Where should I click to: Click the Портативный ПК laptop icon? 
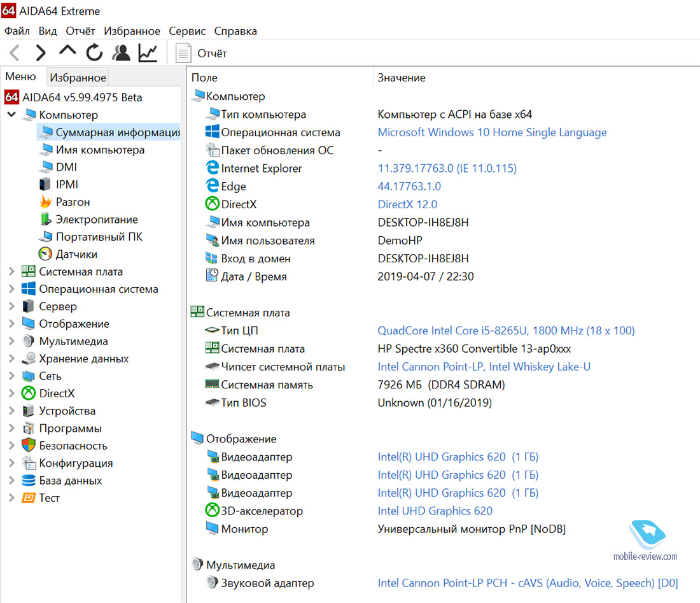(45, 237)
